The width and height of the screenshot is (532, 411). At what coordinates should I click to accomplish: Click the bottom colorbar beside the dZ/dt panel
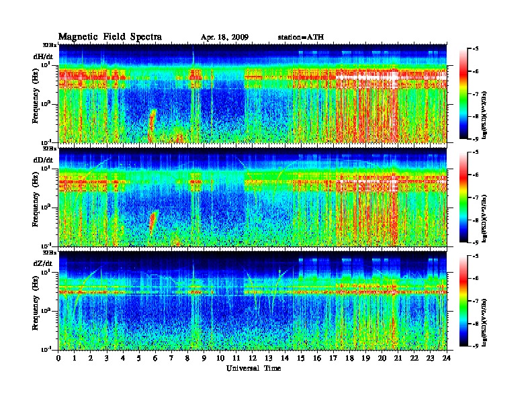[463, 301]
